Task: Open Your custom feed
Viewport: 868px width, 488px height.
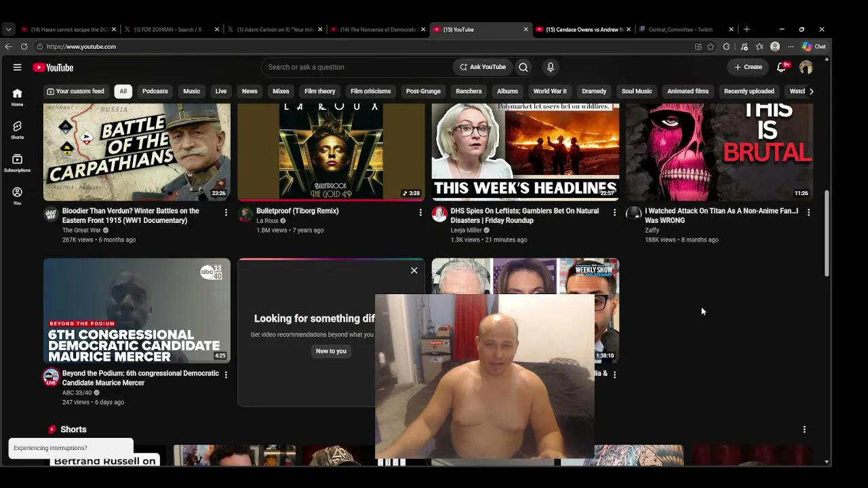Action: click(75, 91)
